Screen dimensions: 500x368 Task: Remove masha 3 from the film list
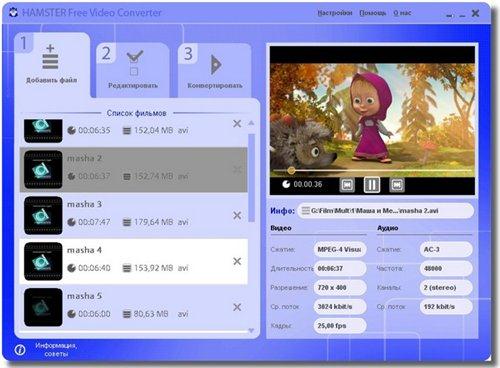(237, 215)
